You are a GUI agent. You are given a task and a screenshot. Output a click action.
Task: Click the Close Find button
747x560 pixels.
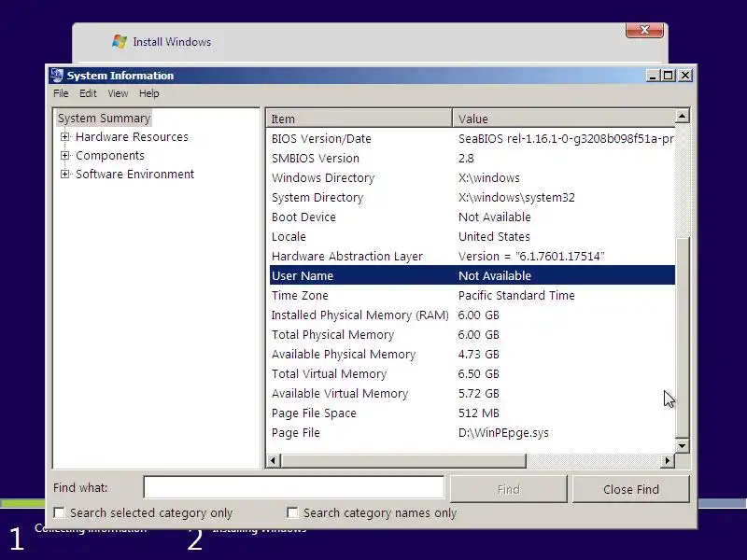click(x=631, y=489)
